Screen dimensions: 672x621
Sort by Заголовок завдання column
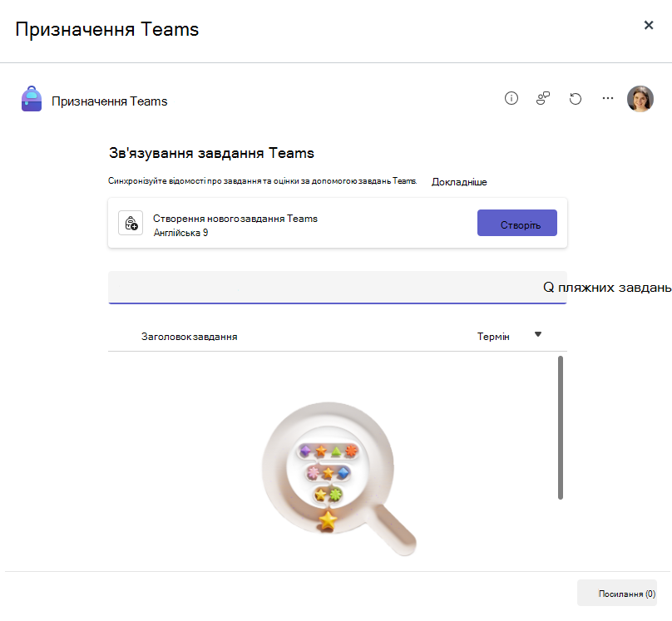coord(189,337)
